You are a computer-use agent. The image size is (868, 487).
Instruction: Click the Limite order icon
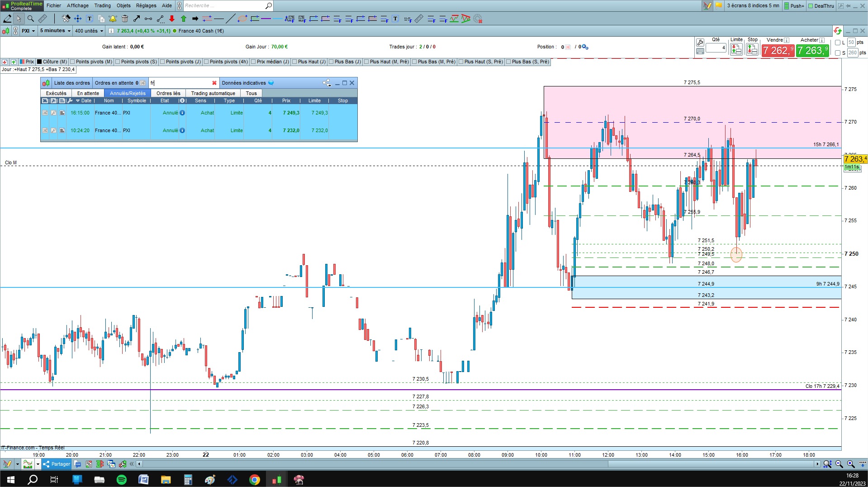(x=736, y=49)
